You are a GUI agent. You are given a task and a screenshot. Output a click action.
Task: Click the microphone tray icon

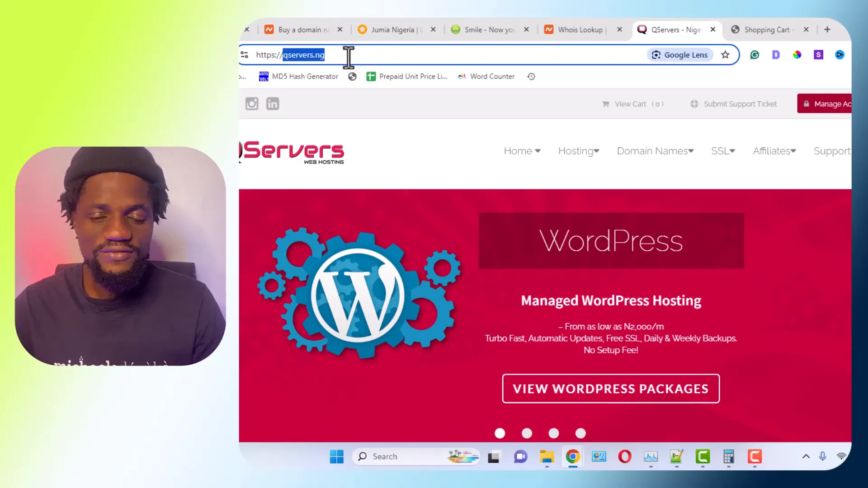pyautogui.click(x=823, y=457)
